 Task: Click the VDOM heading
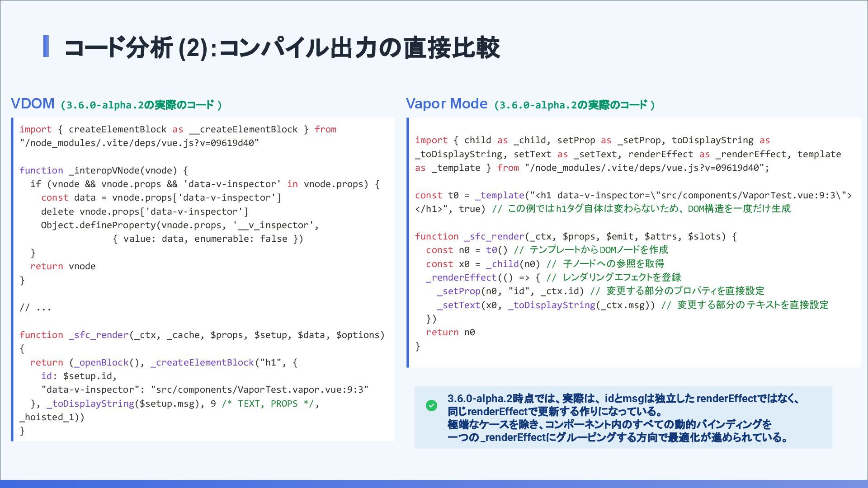tap(33, 104)
